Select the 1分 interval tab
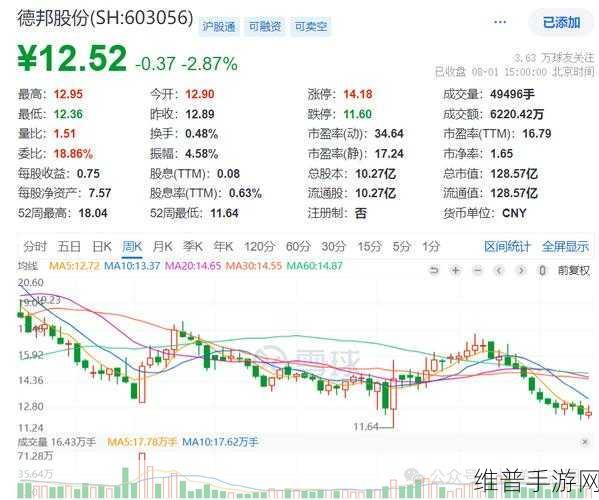 pyautogui.click(x=431, y=246)
